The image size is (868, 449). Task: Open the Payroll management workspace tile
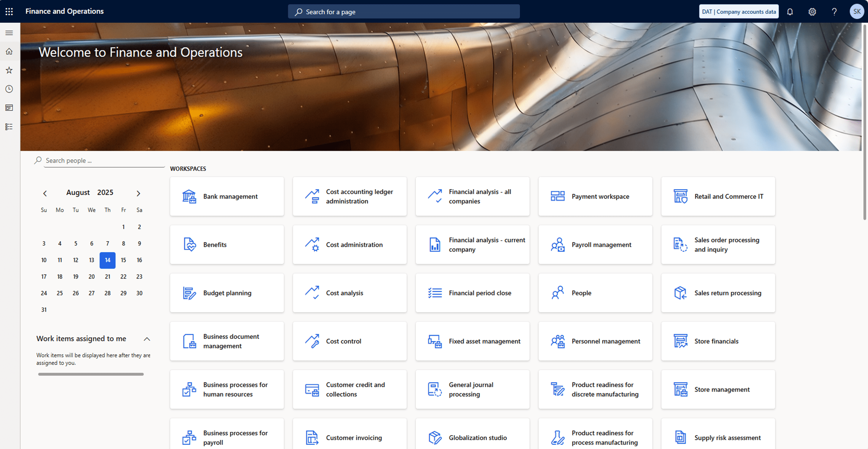point(595,245)
